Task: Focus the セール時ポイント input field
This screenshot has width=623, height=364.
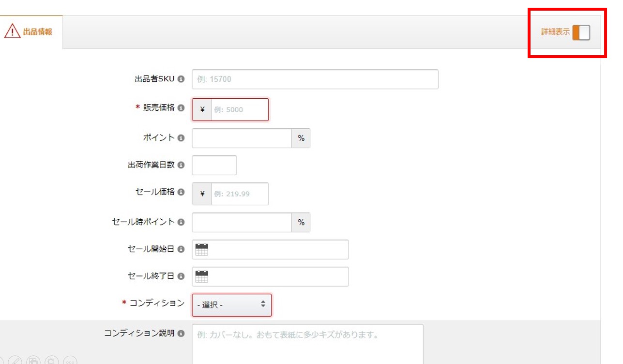Action: pos(242,223)
